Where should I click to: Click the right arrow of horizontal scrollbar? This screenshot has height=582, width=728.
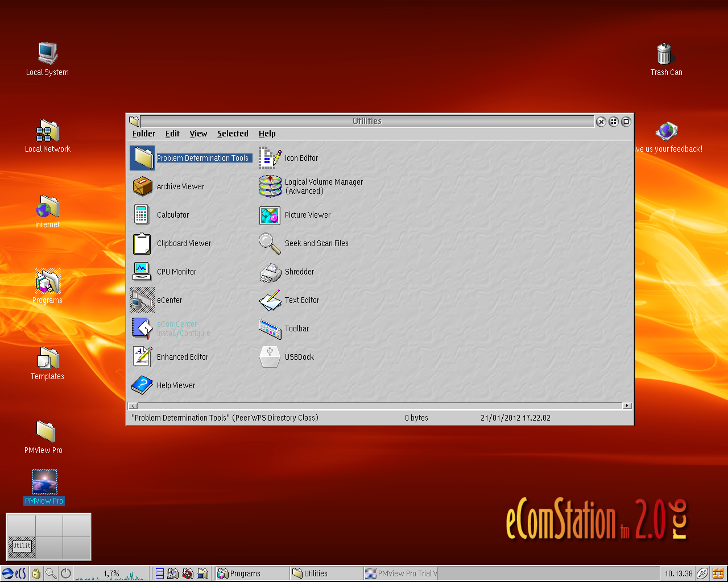tap(627, 406)
